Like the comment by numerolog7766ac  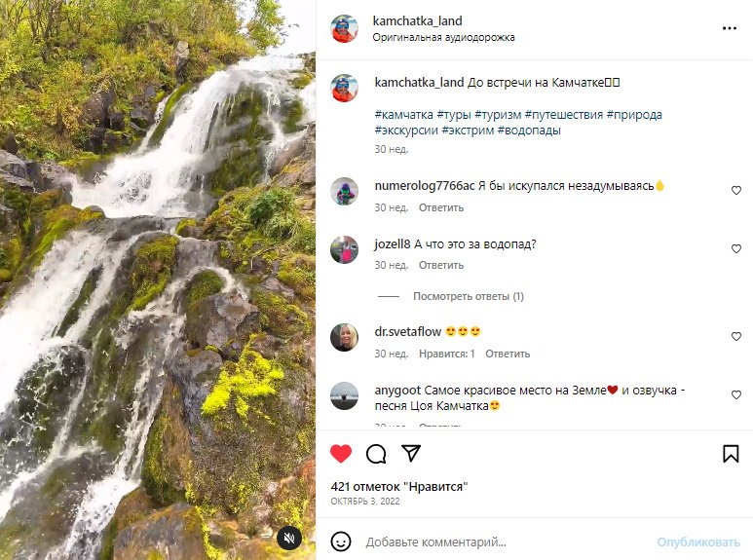[x=736, y=191]
